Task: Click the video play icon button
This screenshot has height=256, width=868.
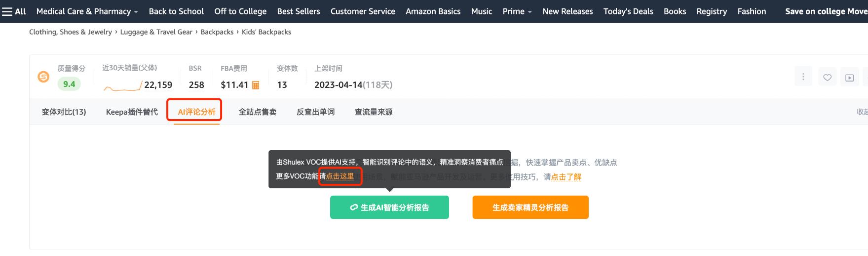Action: pos(850,78)
